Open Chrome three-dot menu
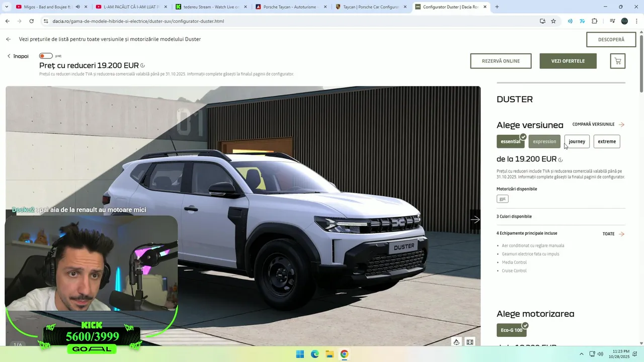644x362 pixels. click(636, 21)
